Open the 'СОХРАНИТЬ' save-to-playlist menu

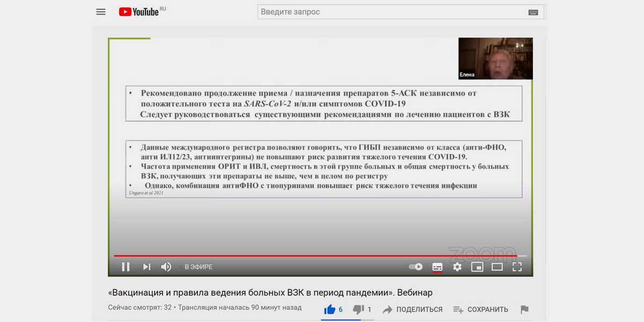(x=480, y=309)
